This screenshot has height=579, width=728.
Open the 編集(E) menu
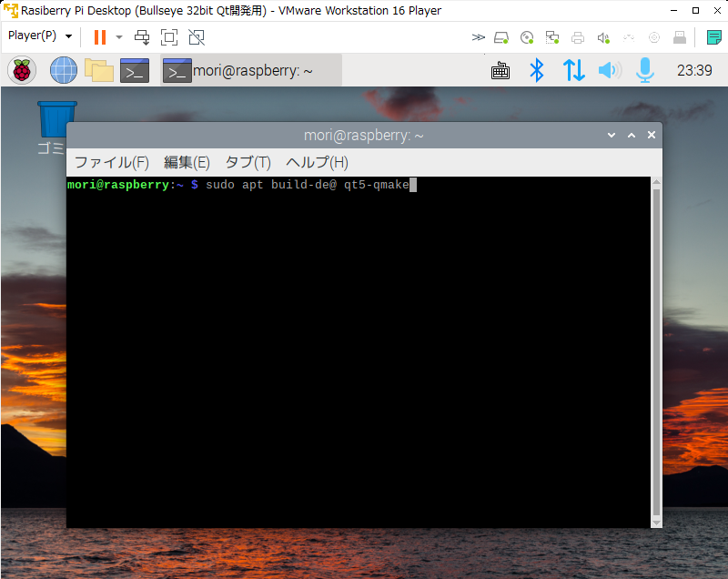187,163
